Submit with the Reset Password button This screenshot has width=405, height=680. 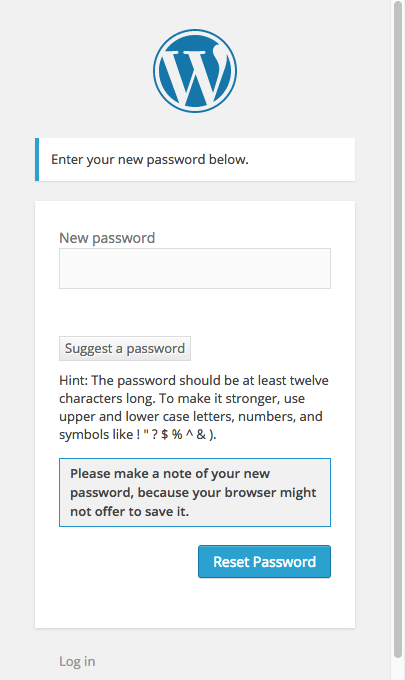click(265, 562)
